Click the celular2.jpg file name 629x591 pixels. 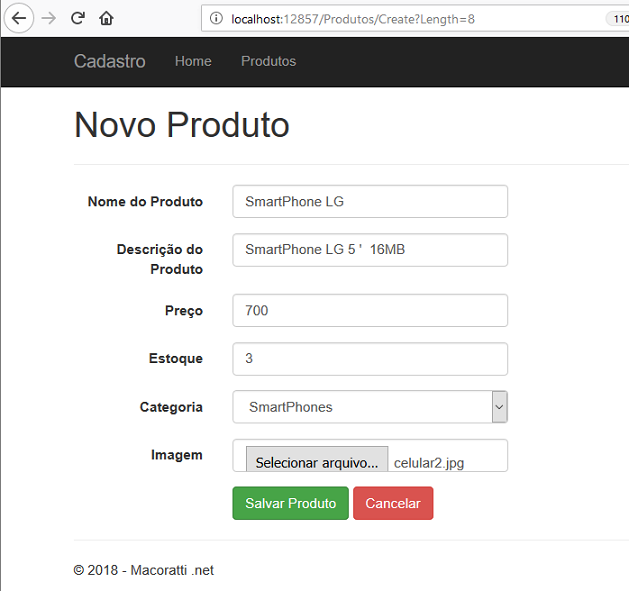click(x=429, y=463)
